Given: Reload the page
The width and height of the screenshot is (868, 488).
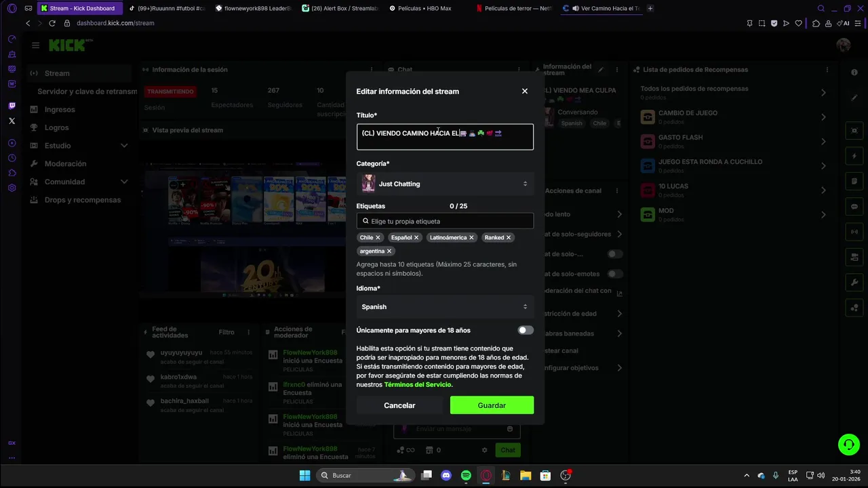Looking at the screenshot, I should click(52, 23).
